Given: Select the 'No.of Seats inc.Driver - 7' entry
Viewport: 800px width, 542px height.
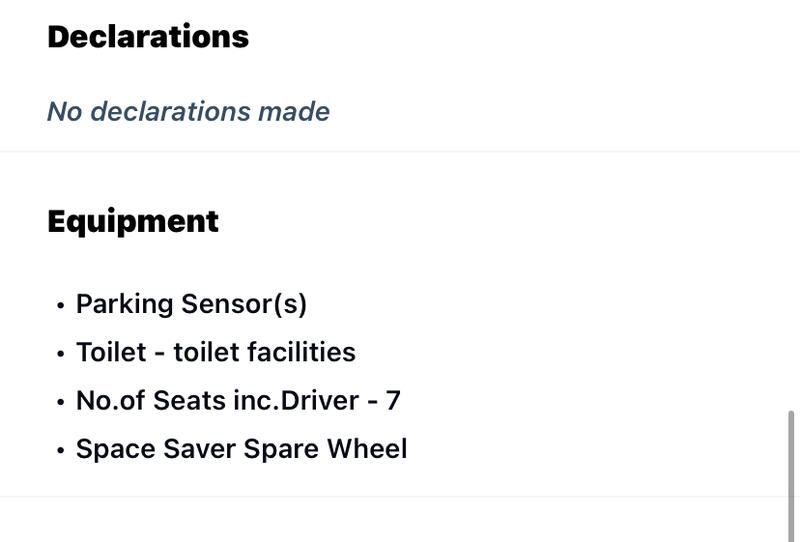Looking at the screenshot, I should click(238, 400).
